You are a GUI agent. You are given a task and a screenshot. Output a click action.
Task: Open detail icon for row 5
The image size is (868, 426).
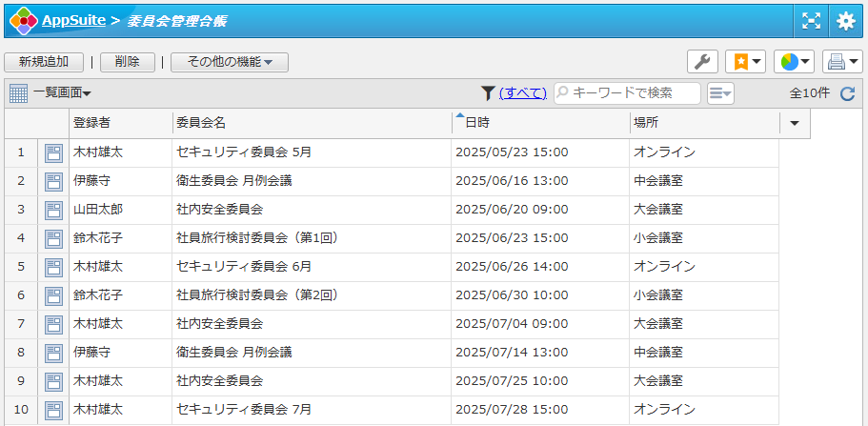[x=53, y=267]
